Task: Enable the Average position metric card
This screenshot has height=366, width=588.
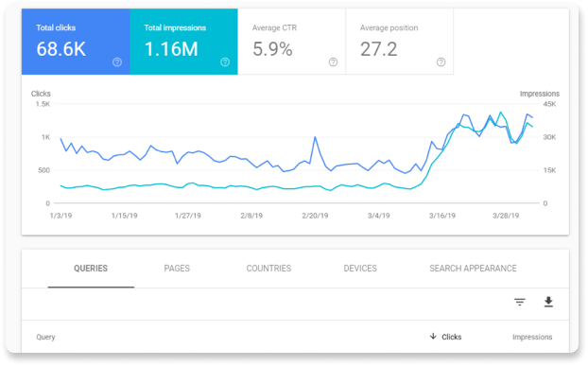Action: click(400, 42)
